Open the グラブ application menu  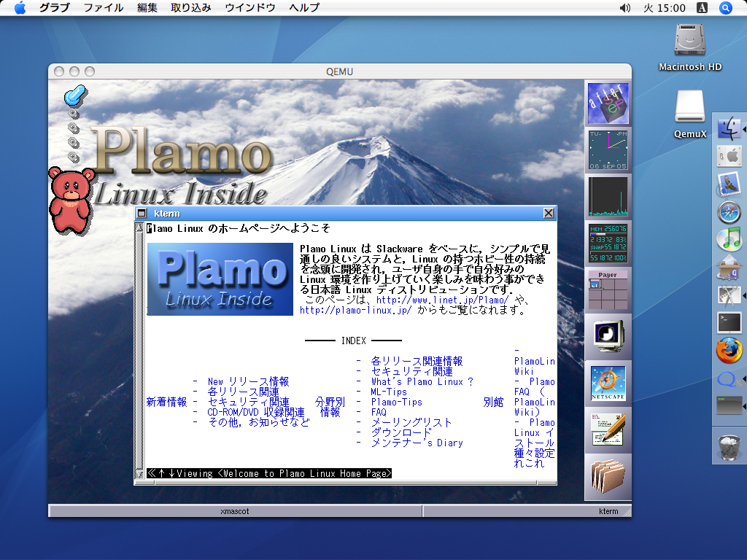pyautogui.click(x=54, y=7)
